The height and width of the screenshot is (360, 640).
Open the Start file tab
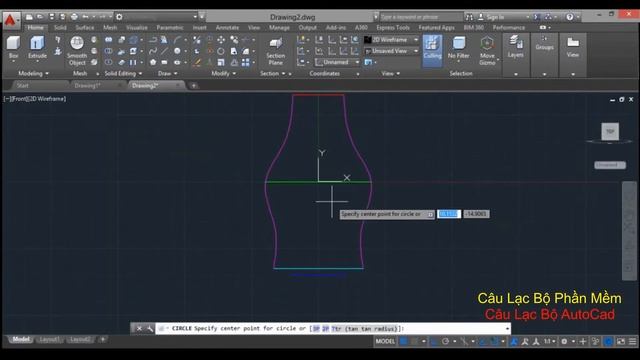tap(22, 85)
